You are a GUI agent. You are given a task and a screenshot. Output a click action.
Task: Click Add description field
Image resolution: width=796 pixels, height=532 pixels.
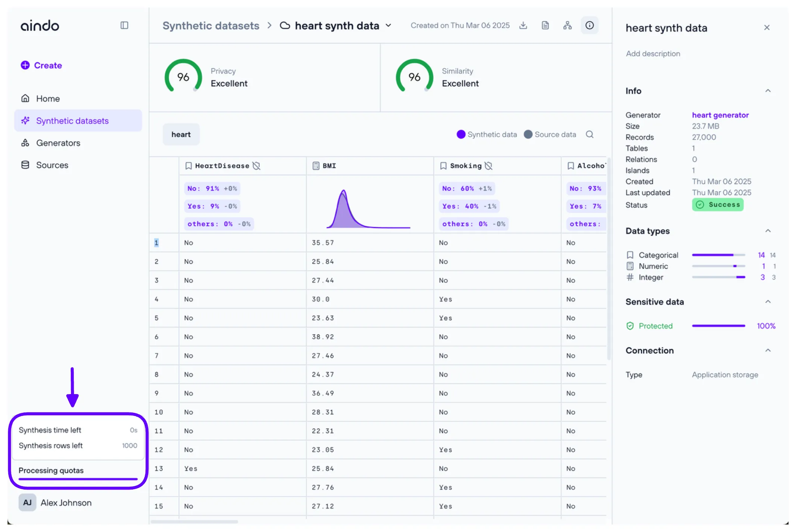point(653,54)
